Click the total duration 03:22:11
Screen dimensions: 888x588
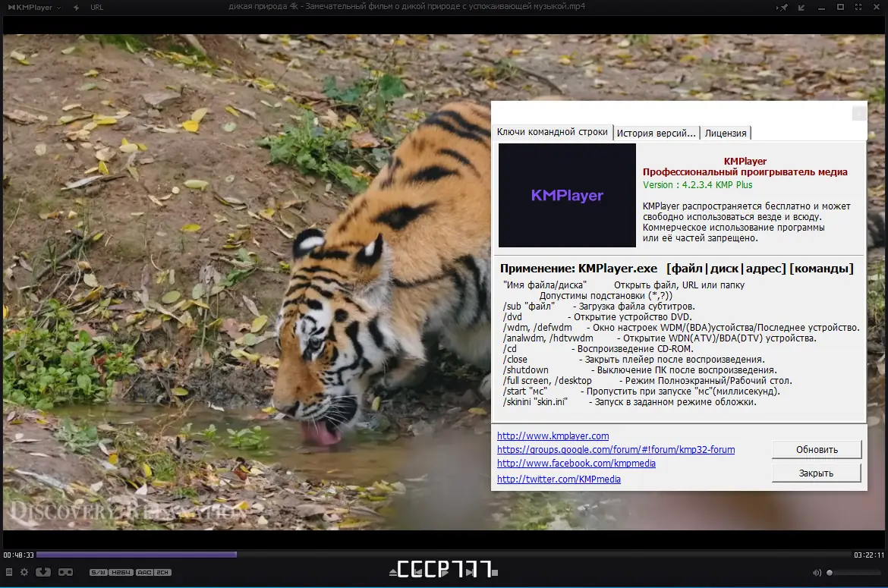(869, 555)
